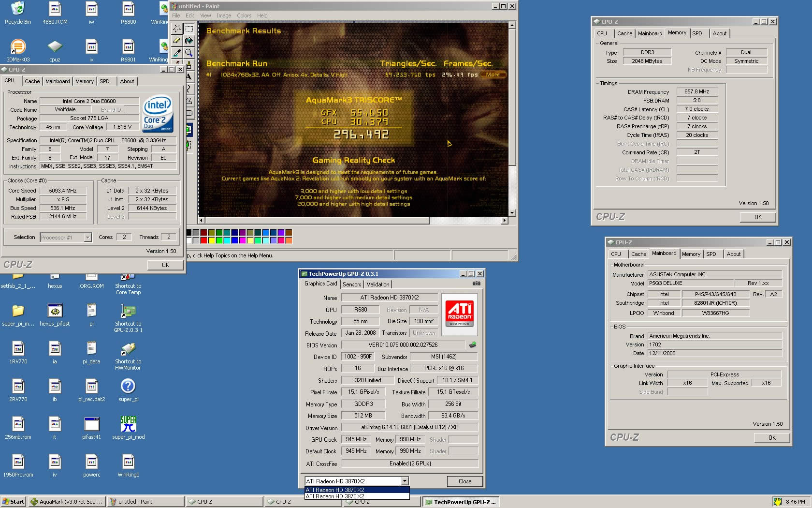The width and height of the screenshot is (812, 508).
Task: Switch to untitled - Paint taskbar button
Action: click(x=145, y=502)
